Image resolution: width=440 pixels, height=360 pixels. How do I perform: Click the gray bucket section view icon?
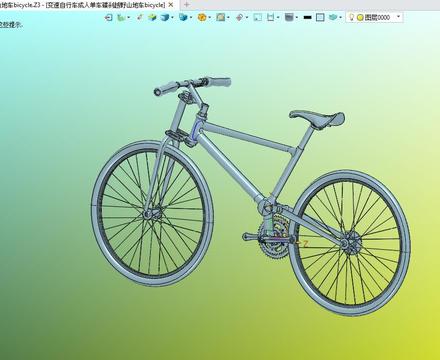[289, 17]
